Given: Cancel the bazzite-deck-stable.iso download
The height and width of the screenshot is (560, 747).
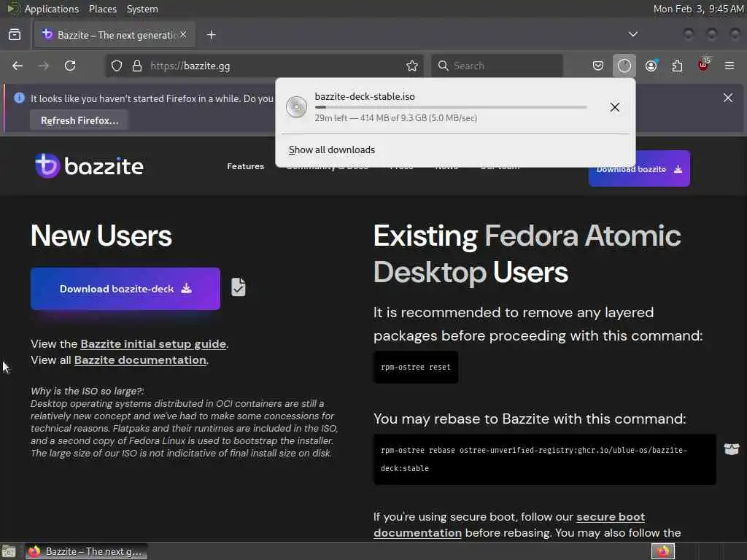Looking at the screenshot, I should point(614,107).
